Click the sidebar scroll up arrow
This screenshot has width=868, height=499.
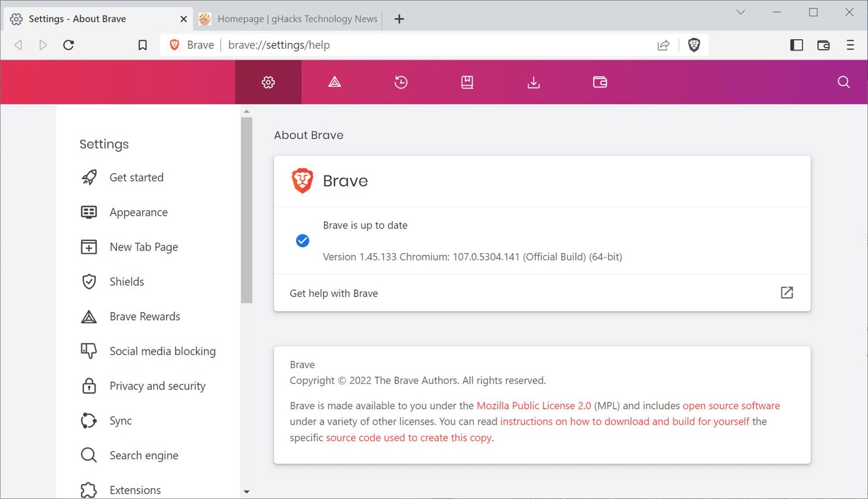pyautogui.click(x=247, y=111)
